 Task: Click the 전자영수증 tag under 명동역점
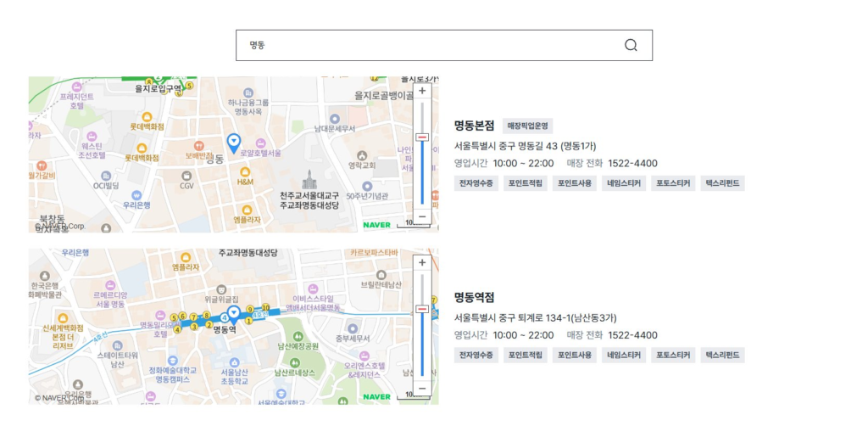pyautogui.click(x=476, y=355)
